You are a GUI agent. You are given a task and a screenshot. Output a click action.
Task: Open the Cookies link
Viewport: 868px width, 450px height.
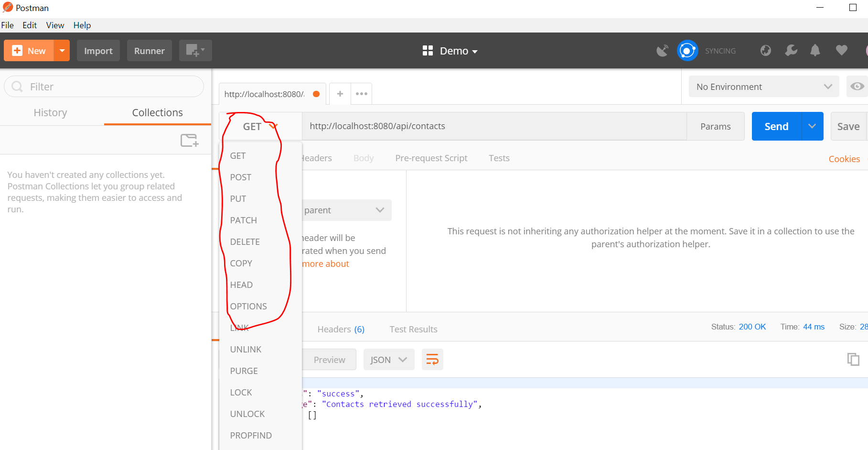[844, 159]
